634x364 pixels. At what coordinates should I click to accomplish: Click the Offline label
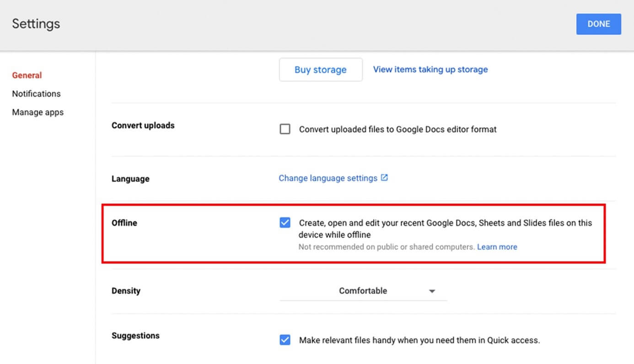pyautogui.click(x=124, y=223)
